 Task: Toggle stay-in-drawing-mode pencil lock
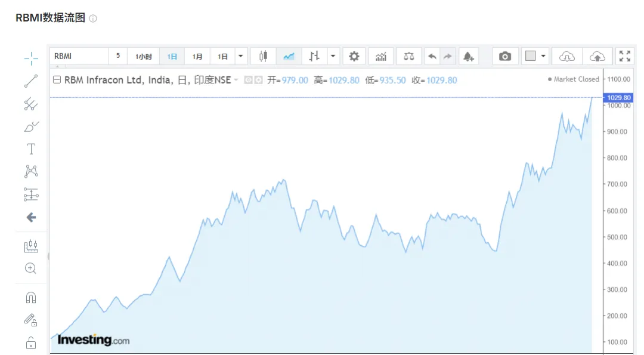(x=31, y=320)
